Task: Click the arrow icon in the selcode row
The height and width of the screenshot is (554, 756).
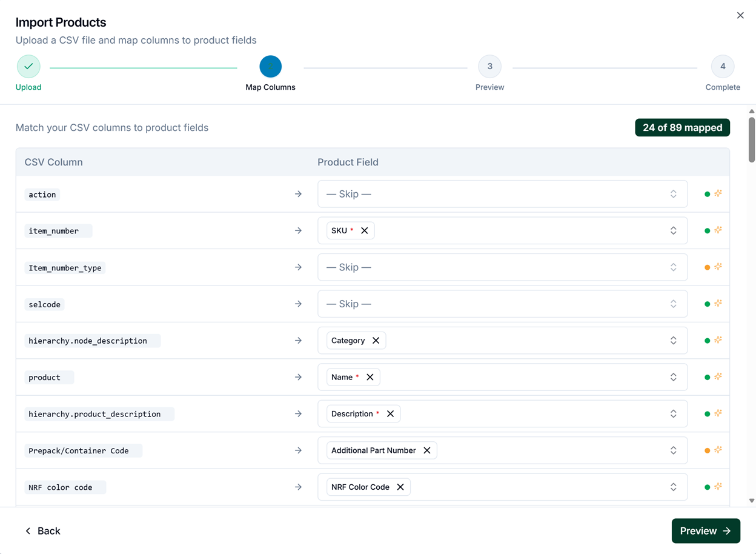Action: [298, 304]
